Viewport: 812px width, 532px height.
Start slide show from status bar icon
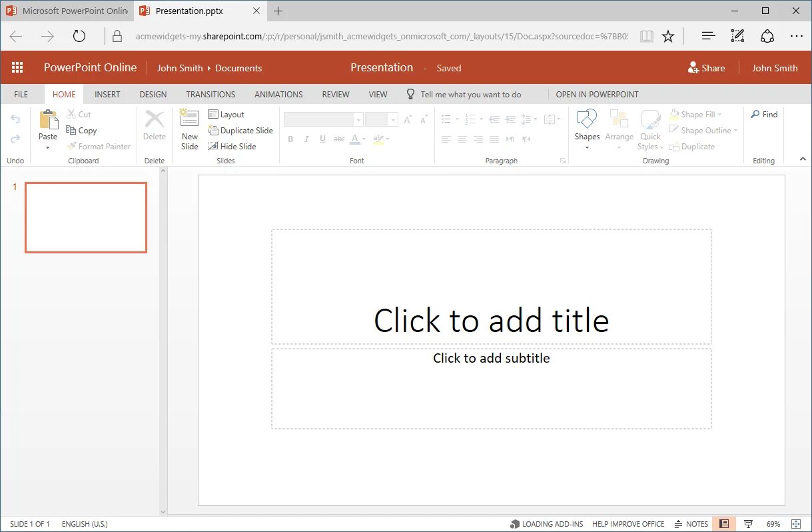click(x=748, y=524)
